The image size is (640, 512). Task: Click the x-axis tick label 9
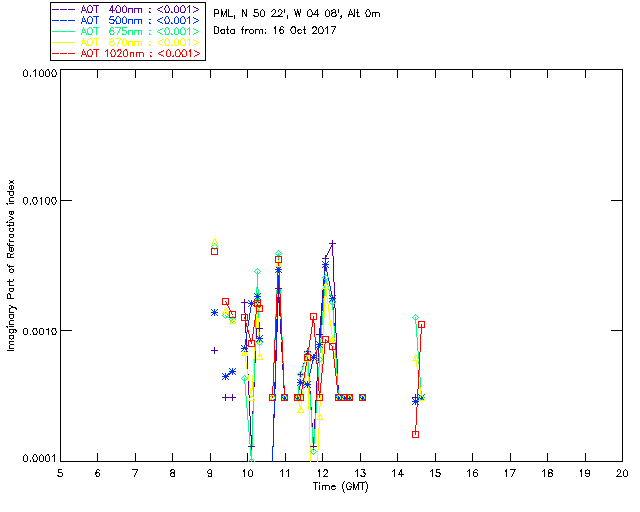tap(210, 473)
